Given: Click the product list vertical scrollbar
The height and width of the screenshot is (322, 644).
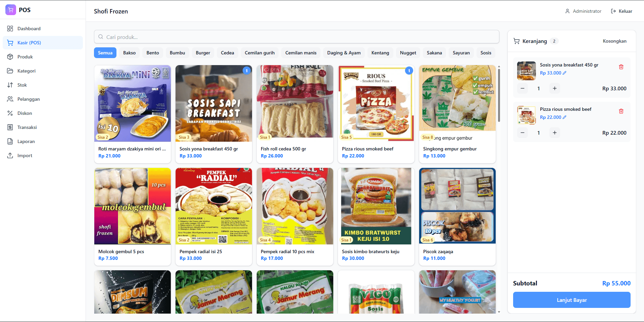Looking at the screenshot, I should (x=499, y=95).
